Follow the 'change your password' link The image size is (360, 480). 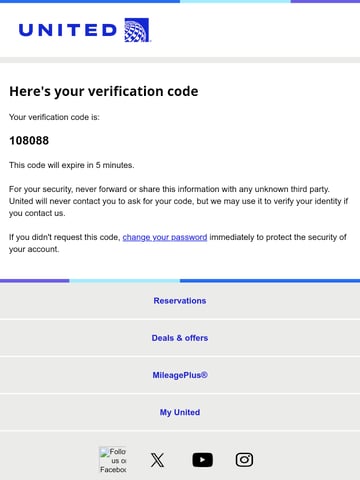coord(165,237)
